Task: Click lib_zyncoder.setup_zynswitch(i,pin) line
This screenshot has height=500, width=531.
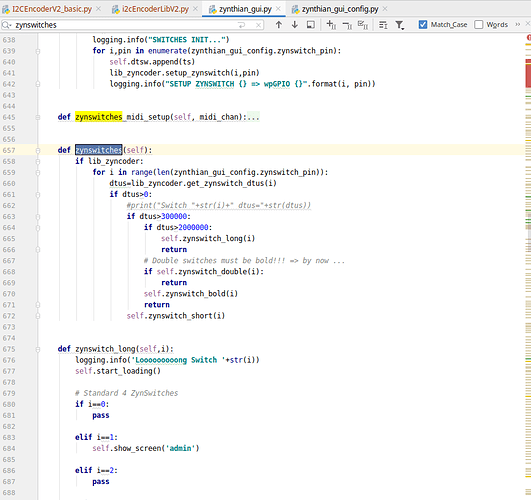Action: pos(184,73)
